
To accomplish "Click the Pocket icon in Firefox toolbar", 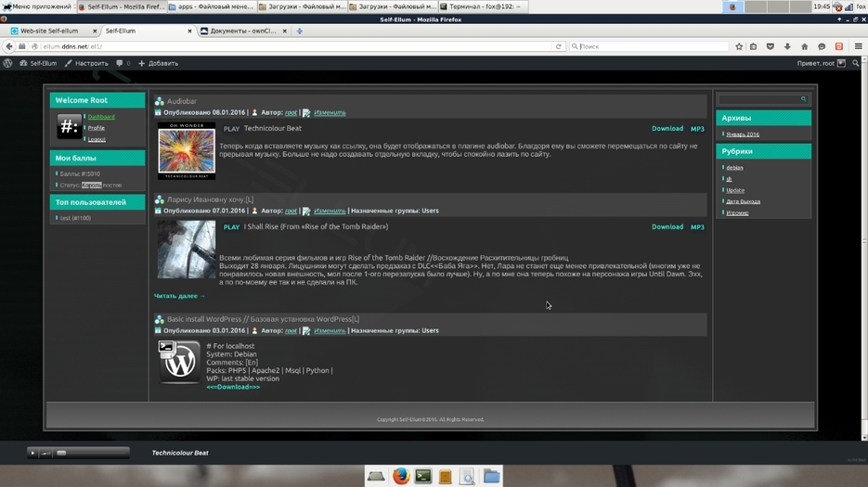I will click(771, 46).
